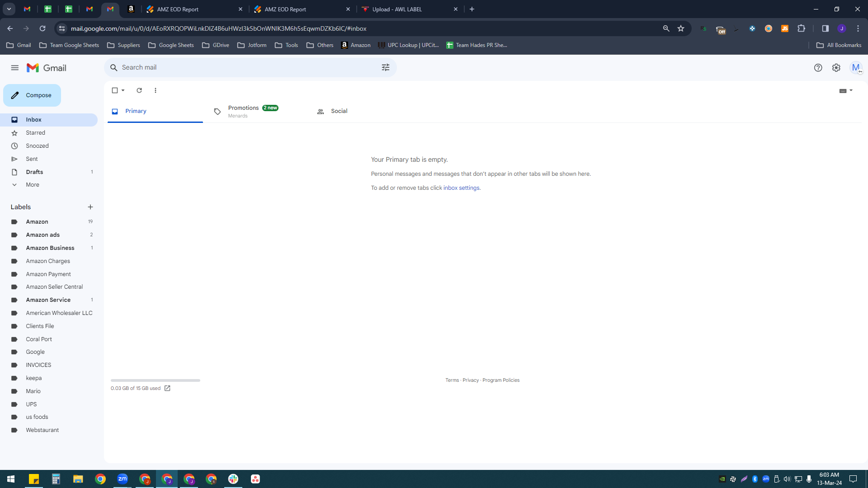Open the Team Google Sheets bookmark folder

(x=69, y=45)
